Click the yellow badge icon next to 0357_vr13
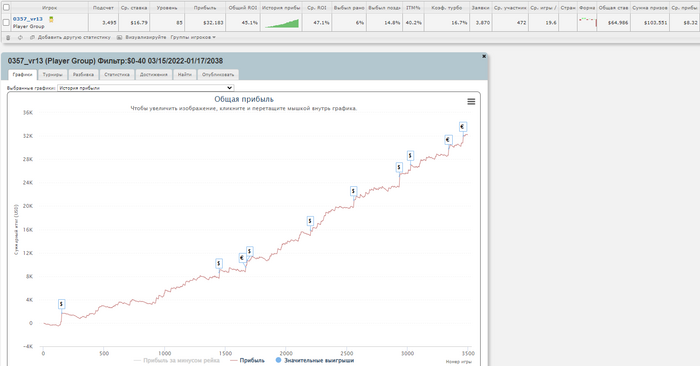 pyautogui.click(x=51, y=19)
